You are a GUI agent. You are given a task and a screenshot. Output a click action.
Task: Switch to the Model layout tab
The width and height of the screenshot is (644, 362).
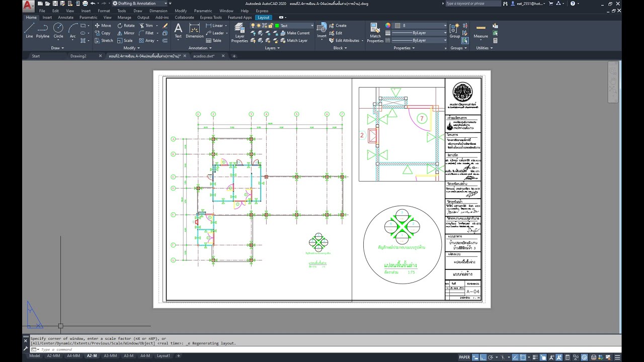pos(35,356)
